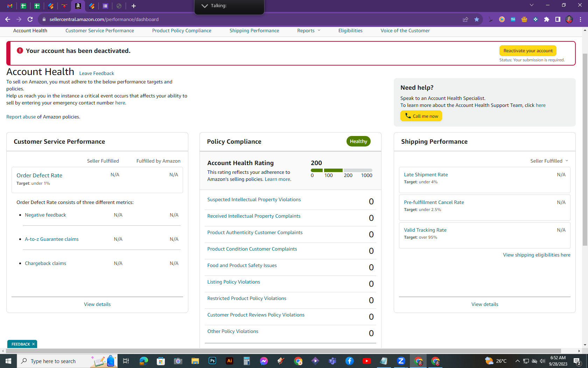Toggle the browser side panel
Image resolution: width=588 pixels, height=368 pixels.
pos(558,19)
